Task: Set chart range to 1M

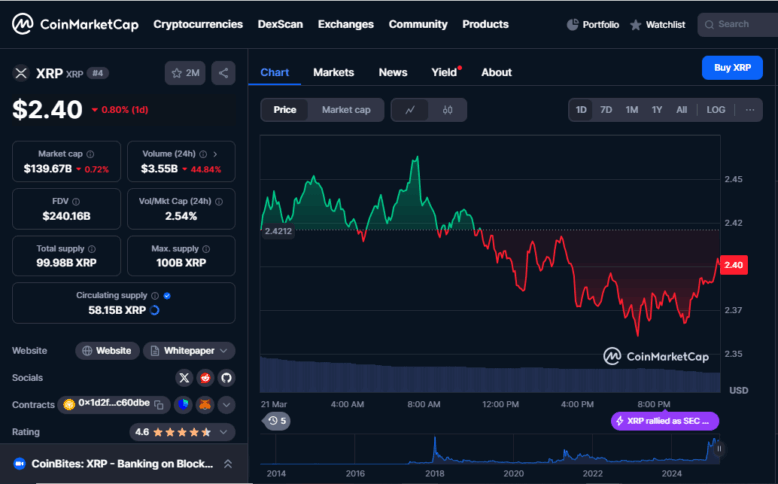Action: pos(632,110)
